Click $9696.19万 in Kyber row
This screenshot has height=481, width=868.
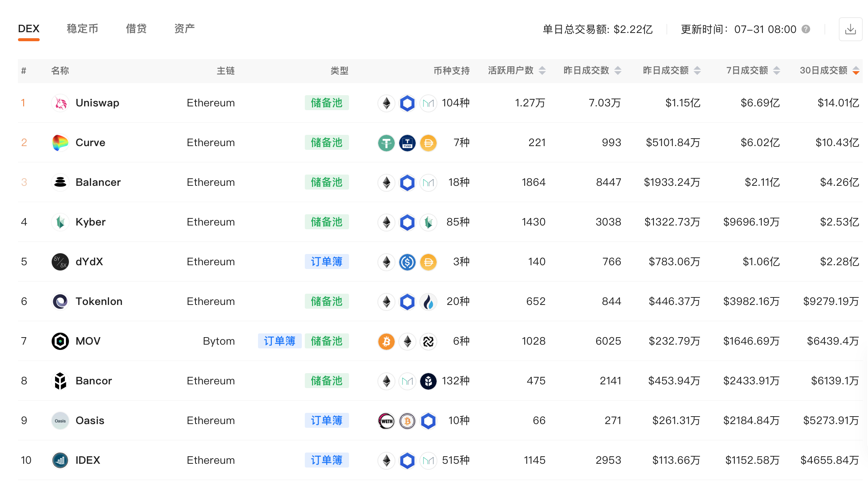751,222
